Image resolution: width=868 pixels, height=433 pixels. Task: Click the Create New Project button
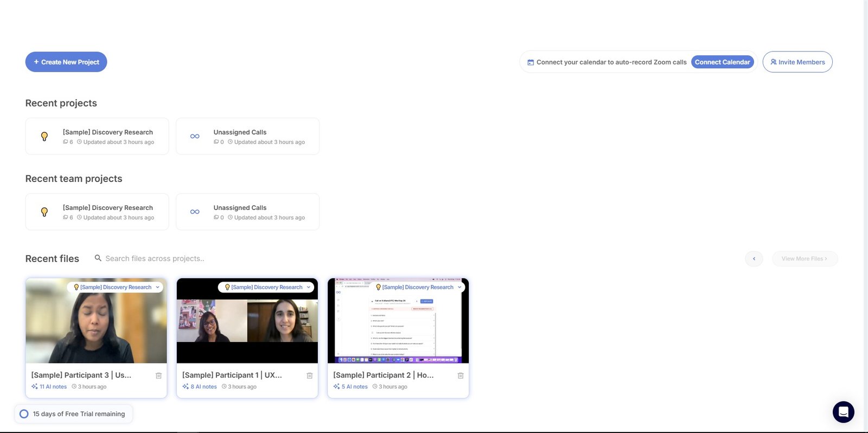pyautogui.click(x=66, y=62)
